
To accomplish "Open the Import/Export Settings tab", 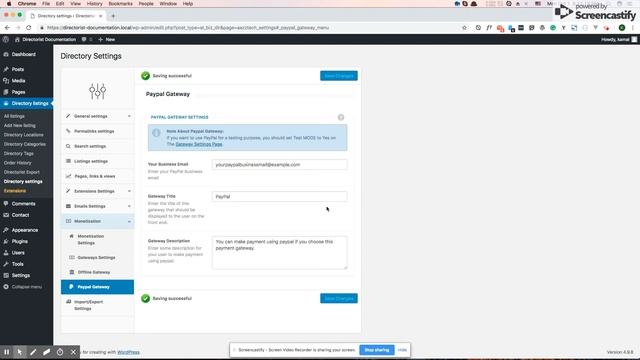I will tap(98, 305).
